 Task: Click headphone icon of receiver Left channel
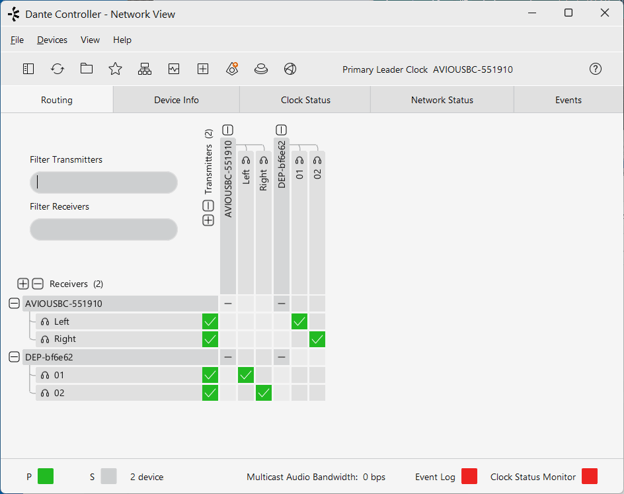click(x=45, y=322)
